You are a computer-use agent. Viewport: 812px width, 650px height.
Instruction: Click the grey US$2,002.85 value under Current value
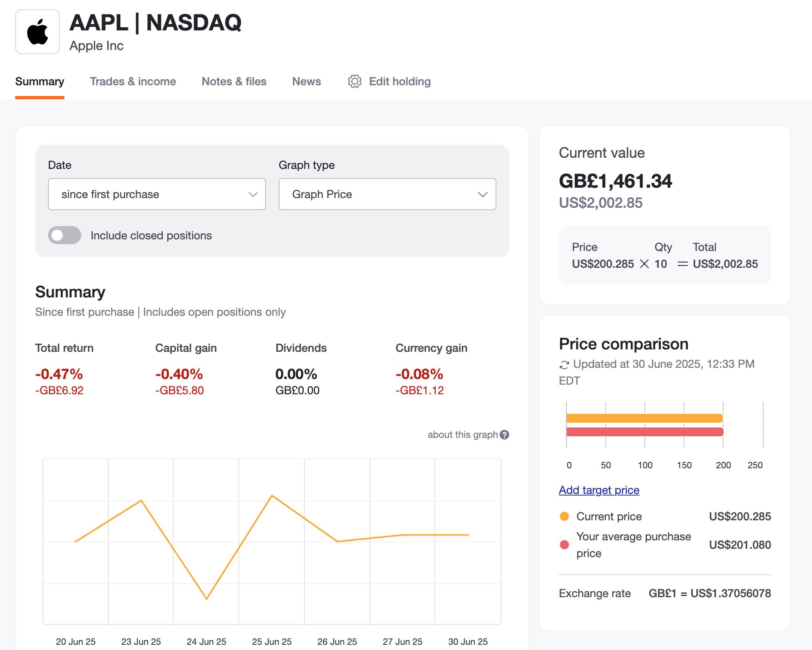[x=600, y=203]
